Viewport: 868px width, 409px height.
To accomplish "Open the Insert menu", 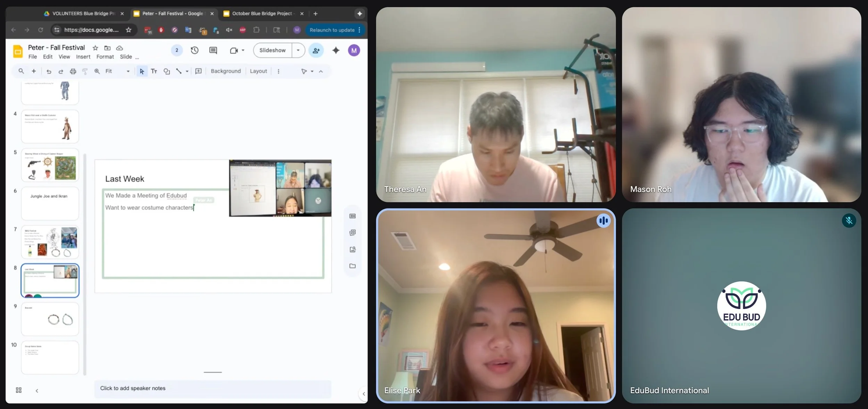I will 83,57.
